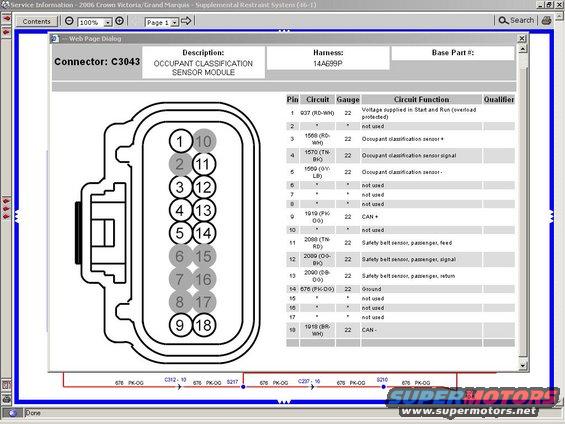The height and width of the screenshot is (424, 565).
Task: Click circuit cell 937 (RD-WH)
Action: click(x=317, y=113)
